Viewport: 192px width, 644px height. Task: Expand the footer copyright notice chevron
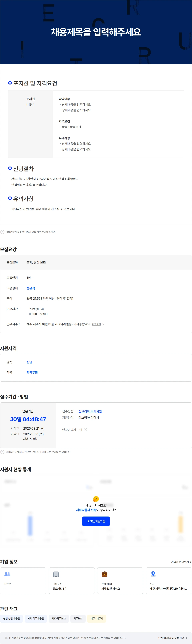click(125, 638)
